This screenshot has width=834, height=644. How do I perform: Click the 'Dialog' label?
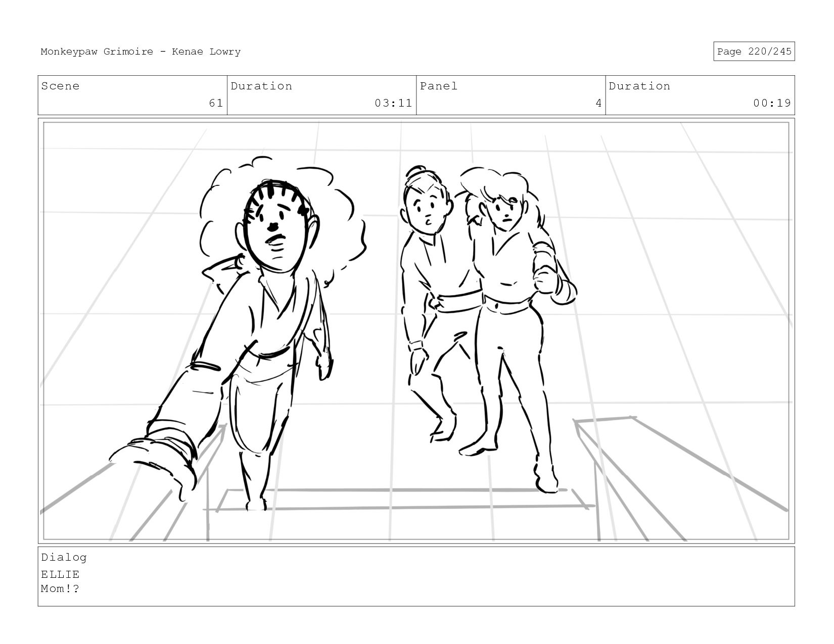pyautogui.click(x=64, y=558)
